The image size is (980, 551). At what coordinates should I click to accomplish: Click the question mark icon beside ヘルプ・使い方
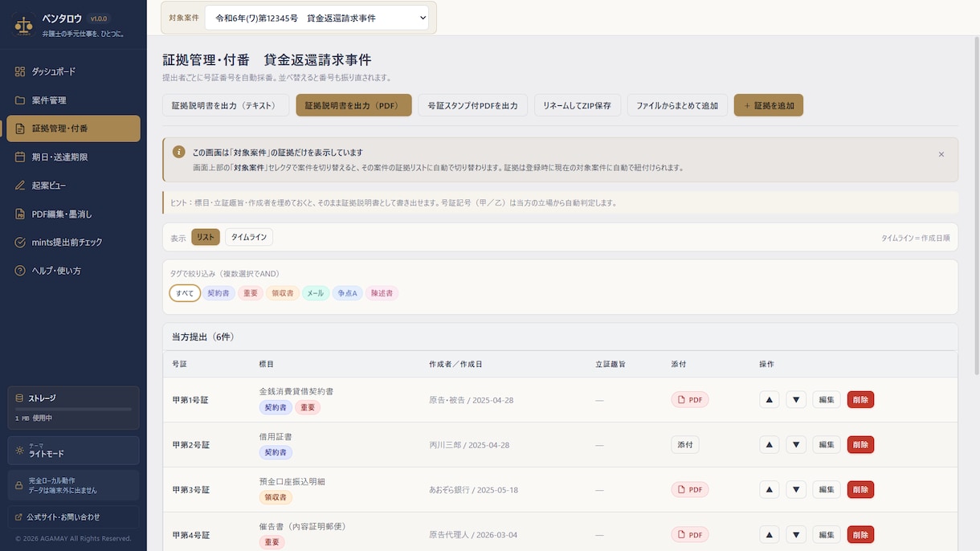[20, 271]
